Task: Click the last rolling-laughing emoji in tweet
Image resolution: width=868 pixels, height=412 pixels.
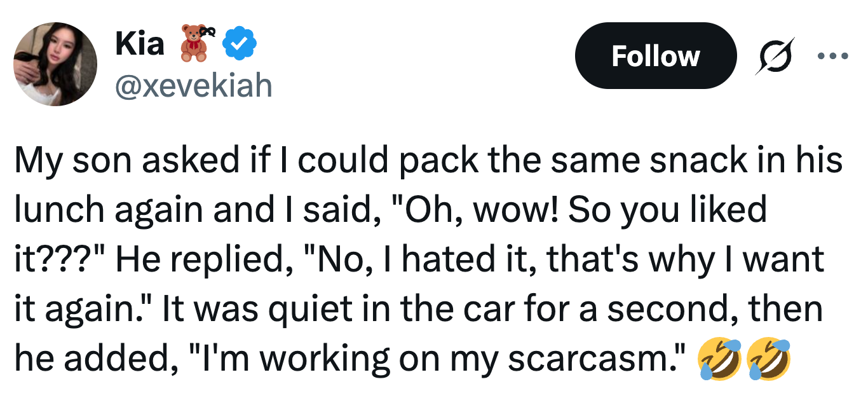Action: click(770, 359)
